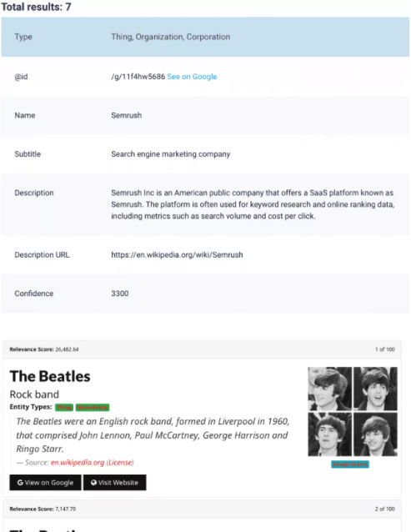
Task: Open the License link next to source
Action: click(x=120, y=463)
